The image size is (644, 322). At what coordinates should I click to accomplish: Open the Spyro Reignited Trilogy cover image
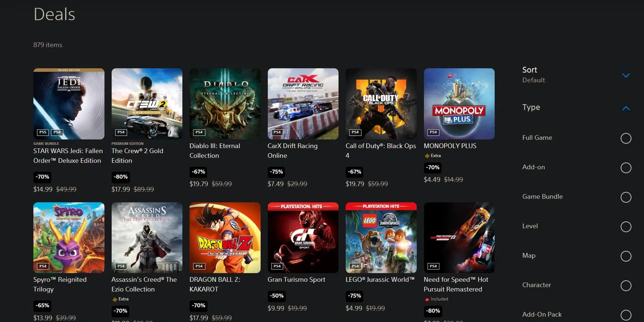click(69, 238)
